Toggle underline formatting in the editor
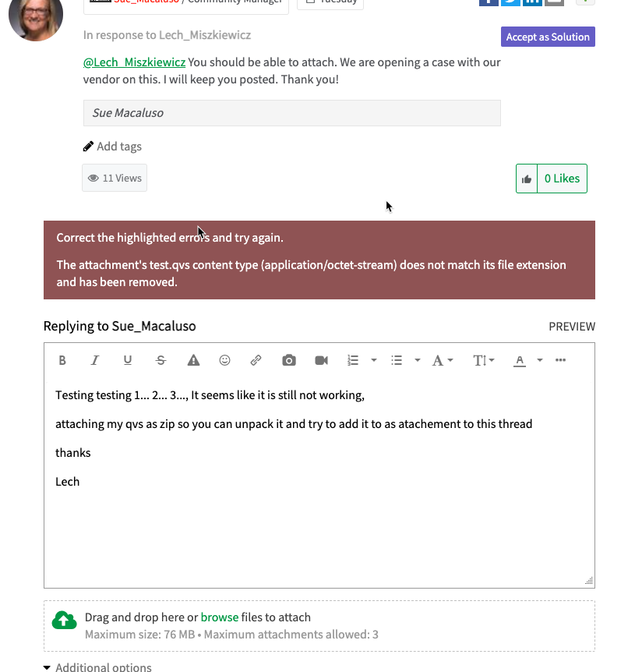This screenshot has height=672, width=635. pyautogui.click(x=128, y=360)
